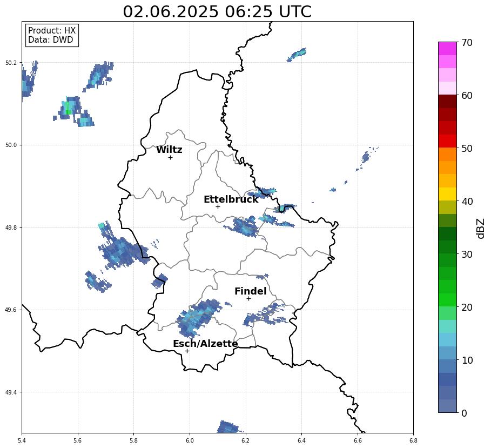The image size is (491, 448).
Task: Click the plus marker below Wiltz
Action: [x=170, y=157]
